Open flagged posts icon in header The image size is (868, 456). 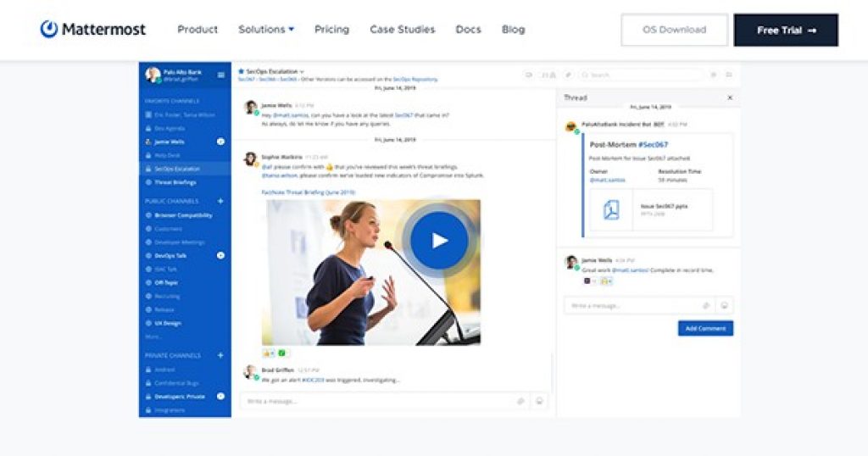[x=729, y=75]
